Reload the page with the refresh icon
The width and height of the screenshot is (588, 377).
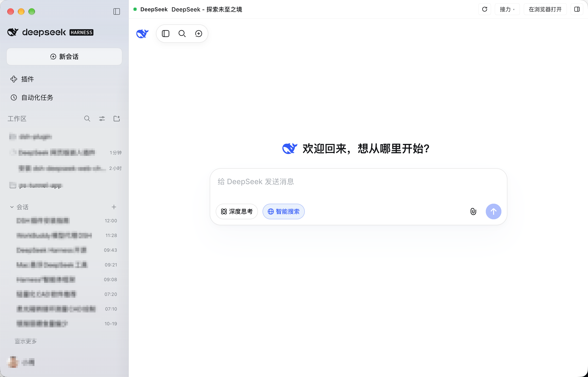485,9
